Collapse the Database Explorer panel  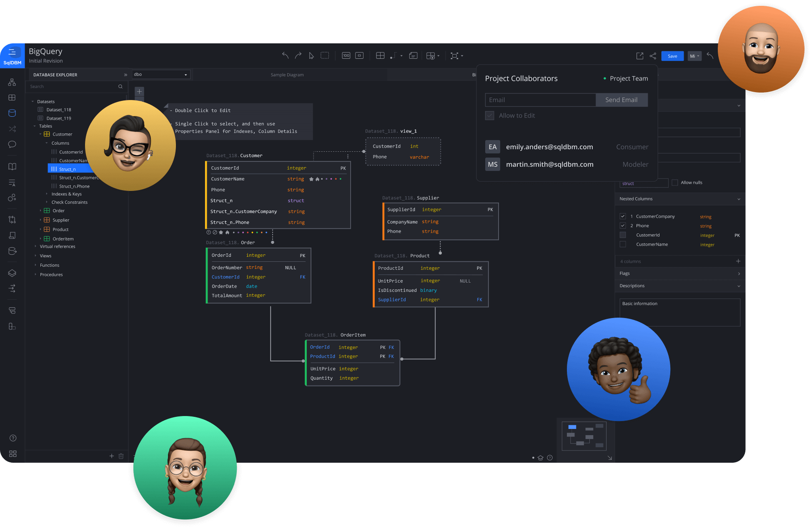click(x=125, y=75)
